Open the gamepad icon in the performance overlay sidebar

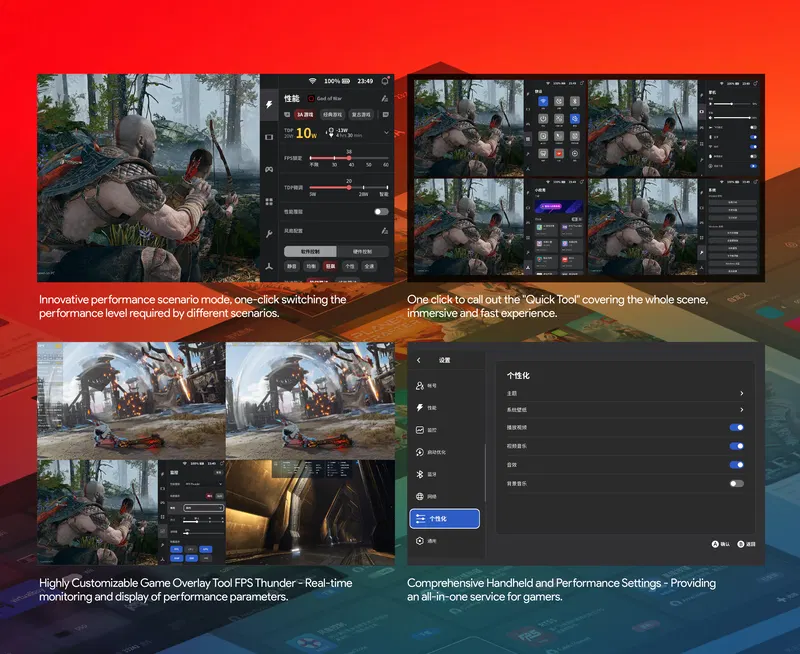(269, 169)
